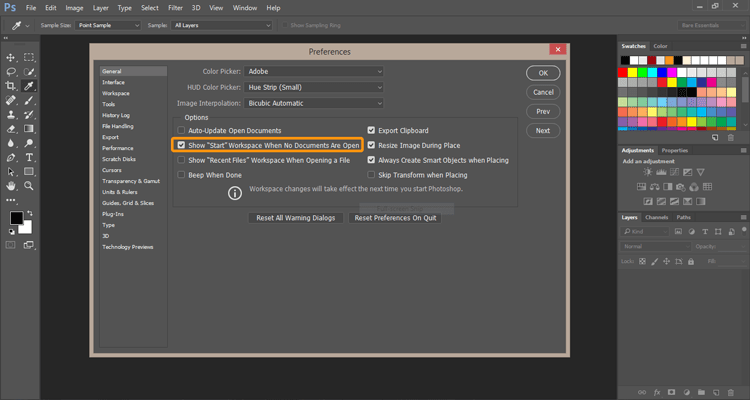Image resolution: width=750 pixels, height=400 pixels.
Task: Select the Eyedropper tool in toolbox
Action: click(29, 86)
